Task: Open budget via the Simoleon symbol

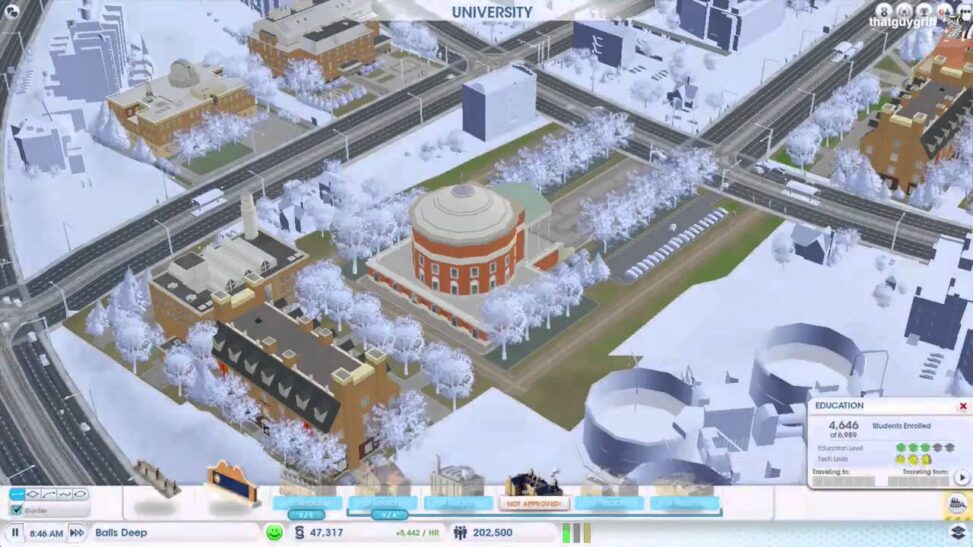Action: (x=300, y=533)
